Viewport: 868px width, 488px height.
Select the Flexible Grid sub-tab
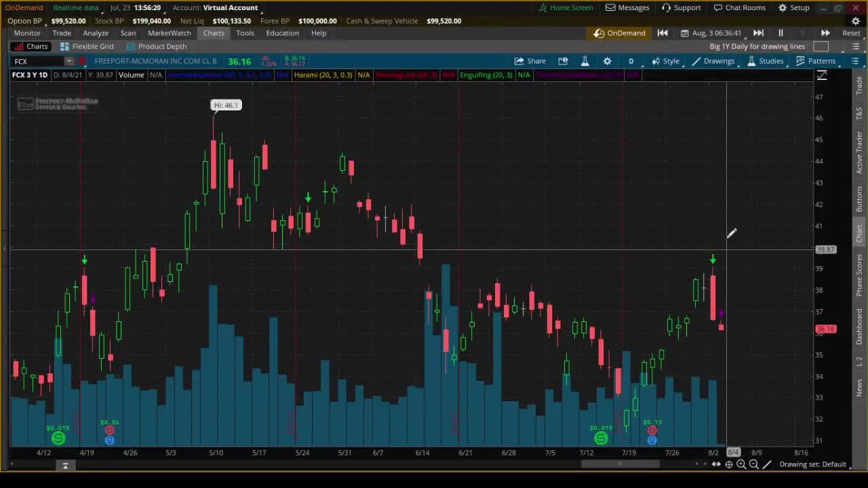pos(87,46)
